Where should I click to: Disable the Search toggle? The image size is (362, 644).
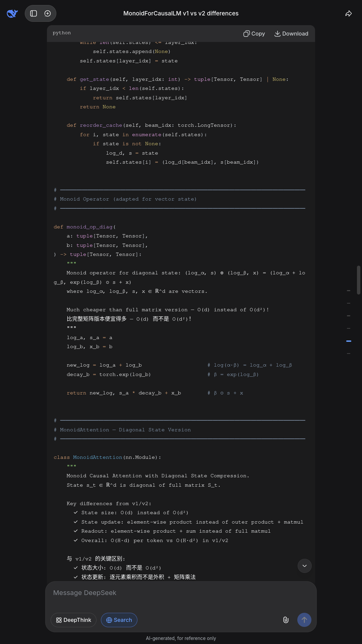119,620
